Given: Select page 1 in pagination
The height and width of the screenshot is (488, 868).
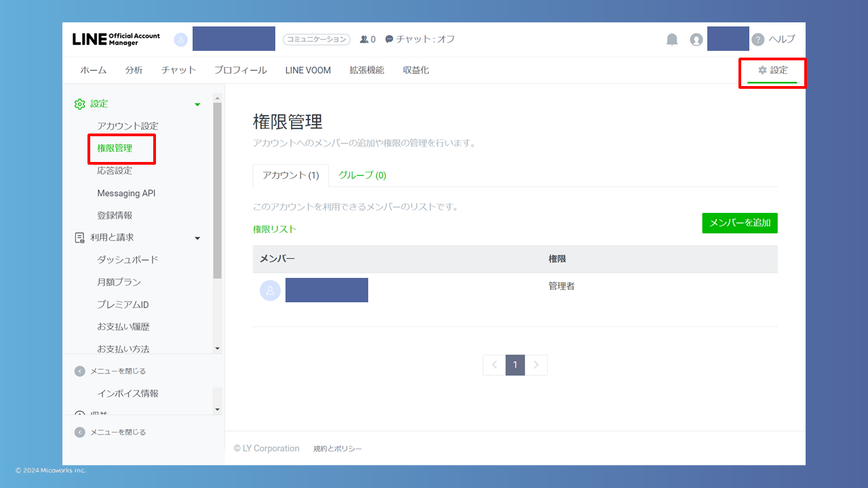Looking at the screenshot, I should [515, 365].
